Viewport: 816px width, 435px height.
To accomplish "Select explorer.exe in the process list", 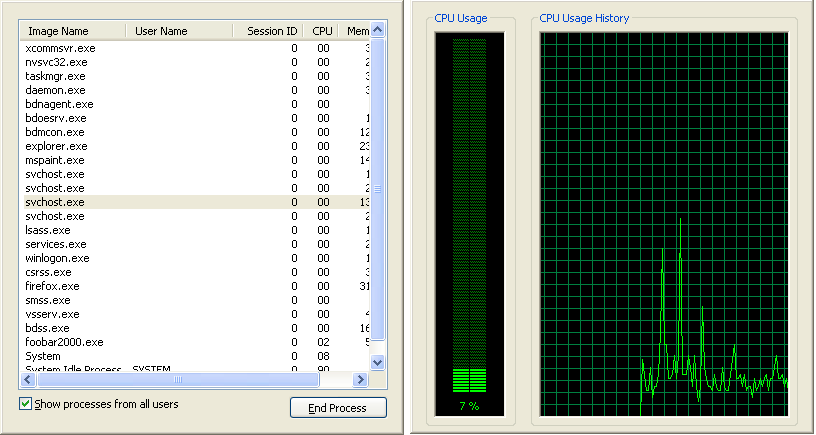I will (54, 146).
